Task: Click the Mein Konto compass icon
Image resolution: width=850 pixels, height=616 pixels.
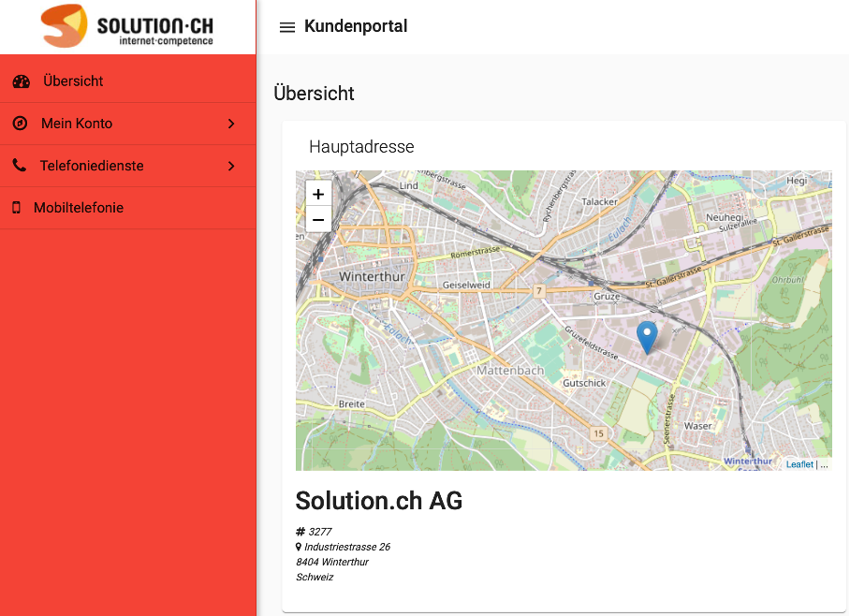Action: [x=20, y=124]
